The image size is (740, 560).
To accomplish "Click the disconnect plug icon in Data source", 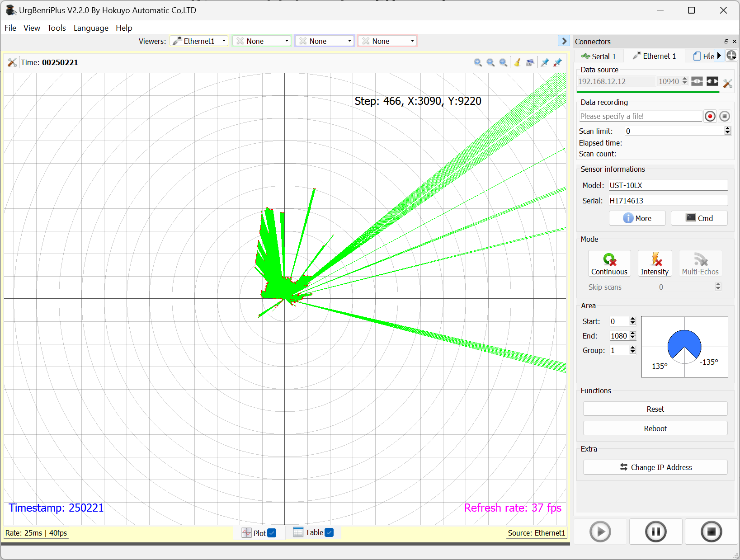I will click(x=712, y=81).
